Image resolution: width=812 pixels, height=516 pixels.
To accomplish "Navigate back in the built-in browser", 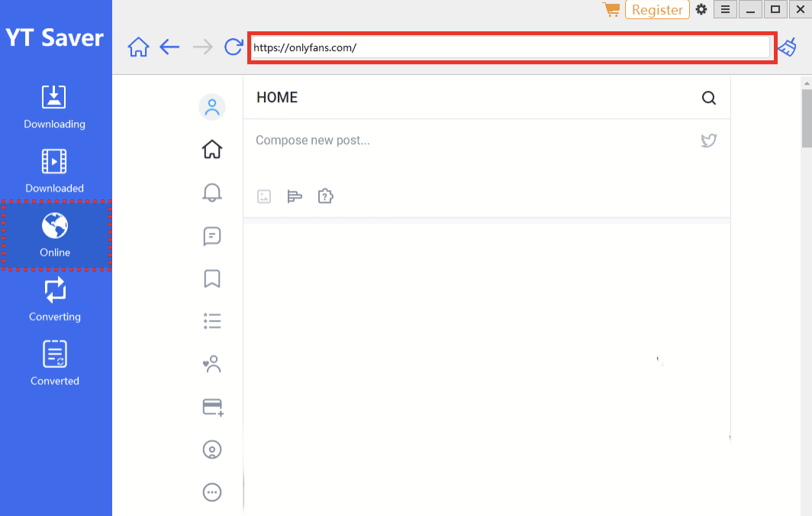I will (x=169, y=47).
